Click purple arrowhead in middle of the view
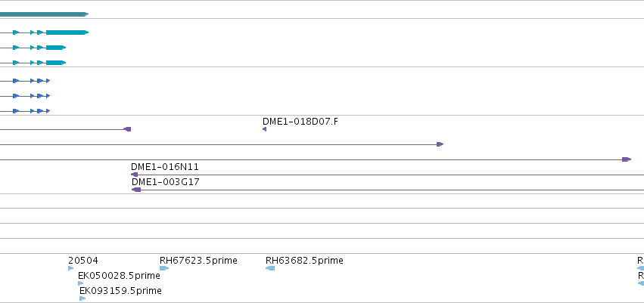The image size is (644, 303). pyautogui.click(x=440, y=144)
